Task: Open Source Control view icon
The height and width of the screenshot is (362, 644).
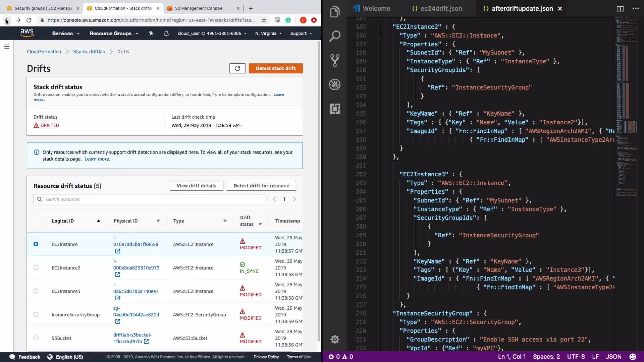Action: [335, 60]
